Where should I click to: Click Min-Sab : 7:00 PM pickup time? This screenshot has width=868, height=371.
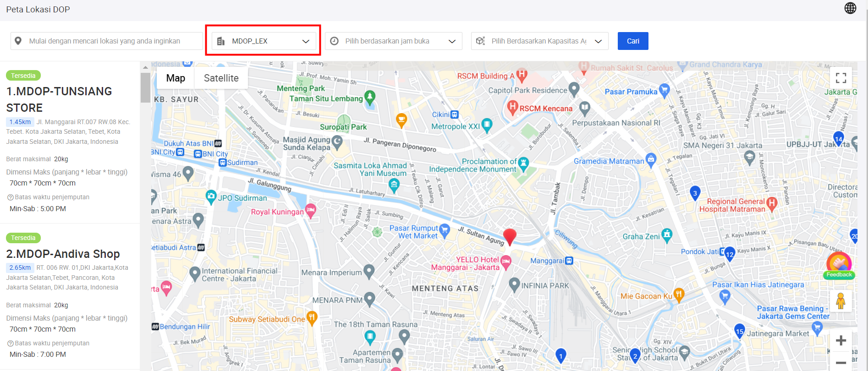(38, 355)
